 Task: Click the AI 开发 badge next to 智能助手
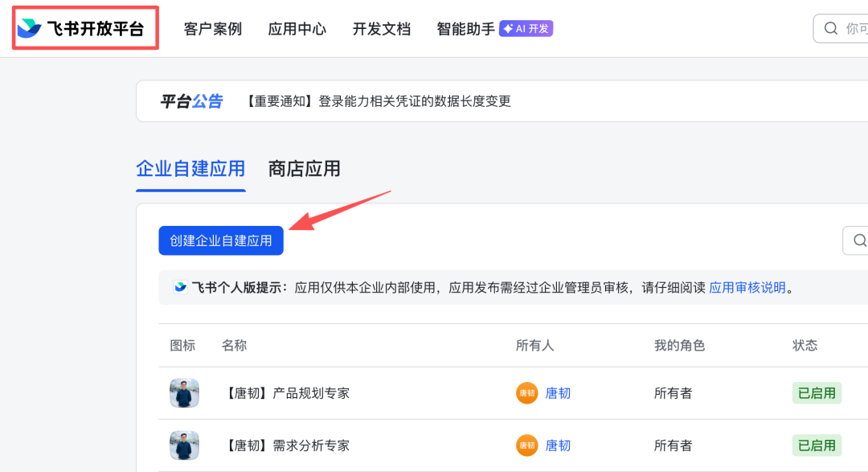point(526,27)
